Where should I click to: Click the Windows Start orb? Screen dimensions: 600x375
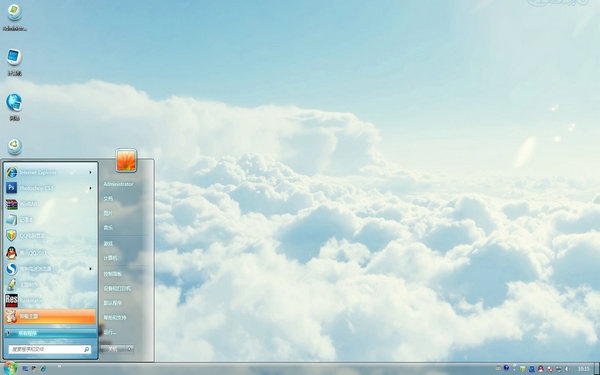10,368
